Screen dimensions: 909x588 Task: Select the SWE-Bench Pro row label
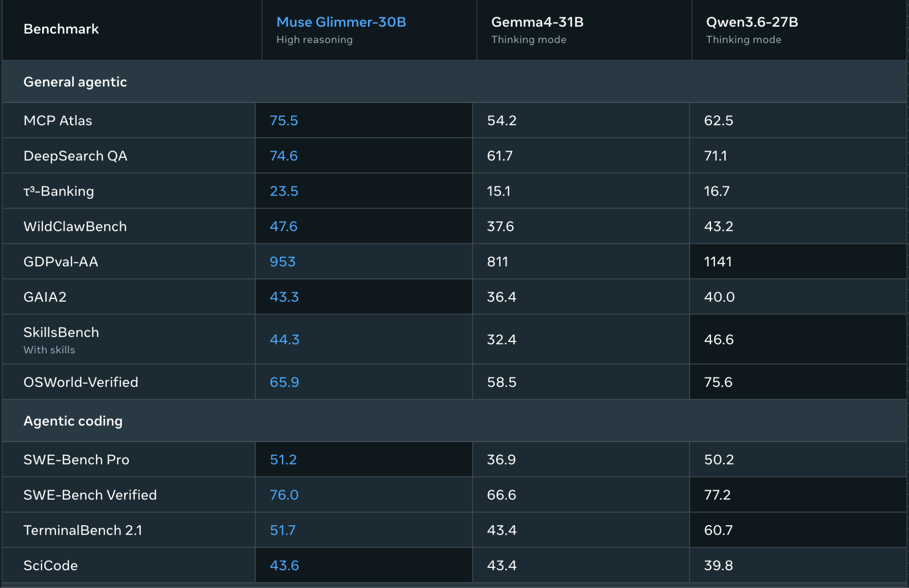click(76, 459)
